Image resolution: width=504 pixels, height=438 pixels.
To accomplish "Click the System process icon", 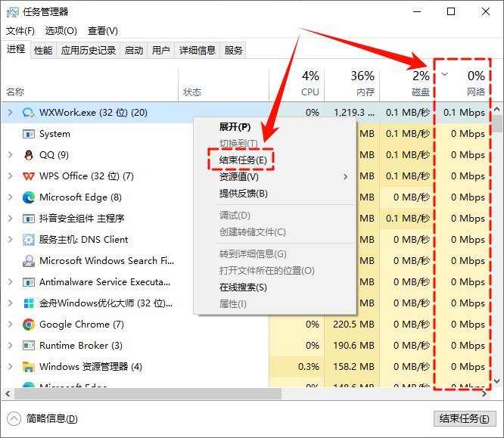I will click(28, 134).
